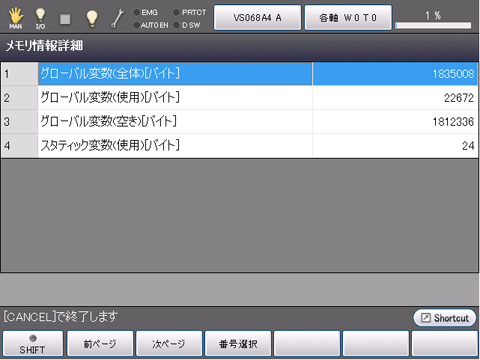Go to the 次ページ next page
The height and width of the screenshot is (360, 480).
(169, 344)
